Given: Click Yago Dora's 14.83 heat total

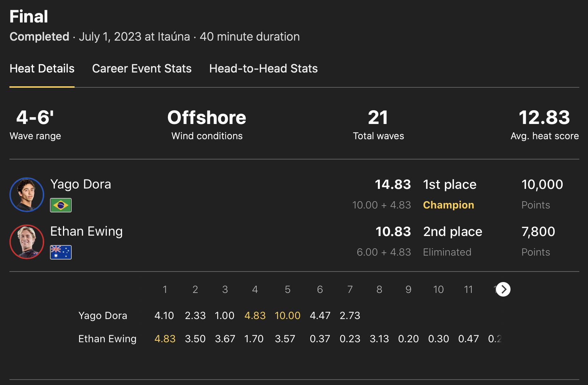Looking at the screenshot, I should pos(392,184).
